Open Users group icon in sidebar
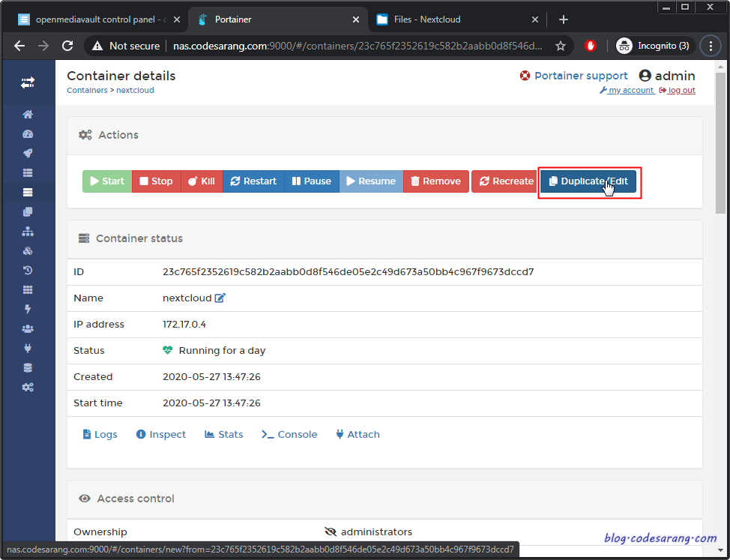Image resolution: width=730 pixels, height=560 pixels. tap(28, 328)
